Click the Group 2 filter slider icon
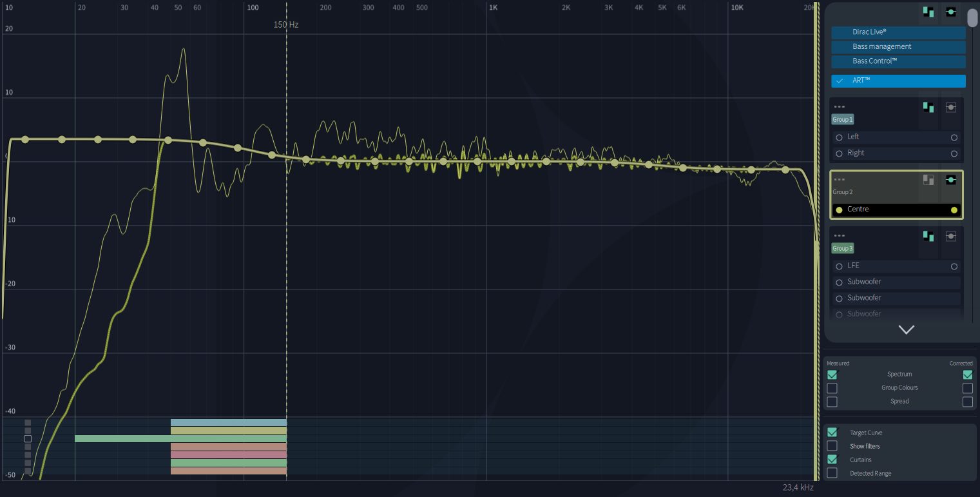The width and height of the screenshot is (980, 497). [950, 180]
